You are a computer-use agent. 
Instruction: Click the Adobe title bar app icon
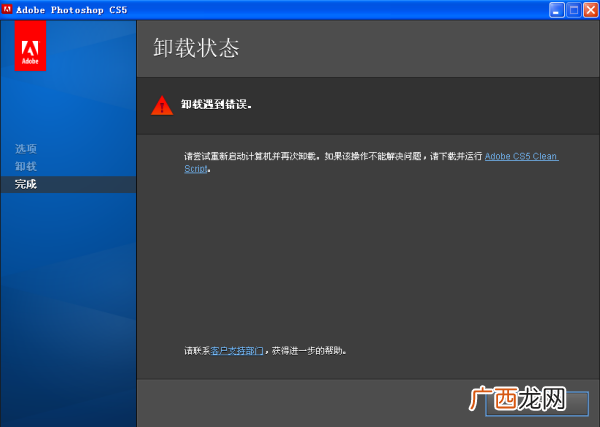point(7,9)
